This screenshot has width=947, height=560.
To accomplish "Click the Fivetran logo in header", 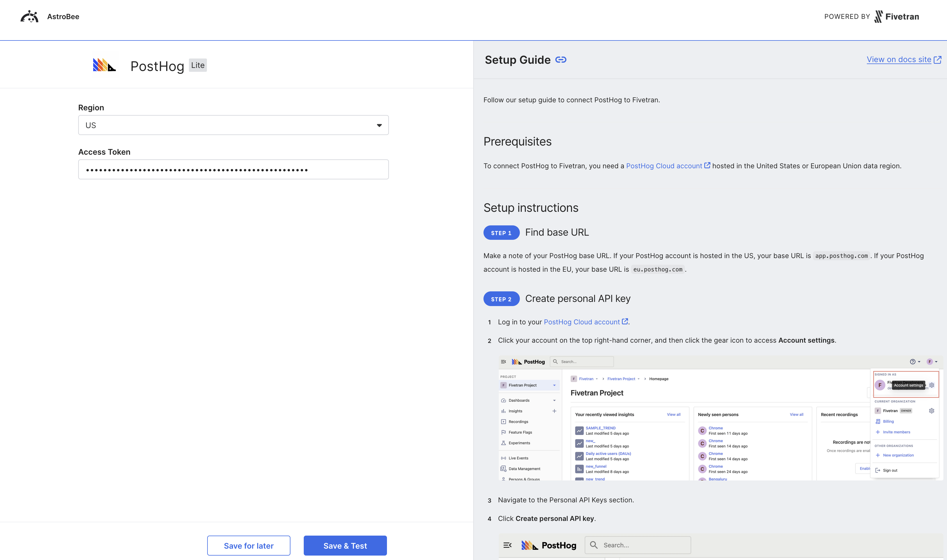I will pyautogui.click(x=897, y=17).
